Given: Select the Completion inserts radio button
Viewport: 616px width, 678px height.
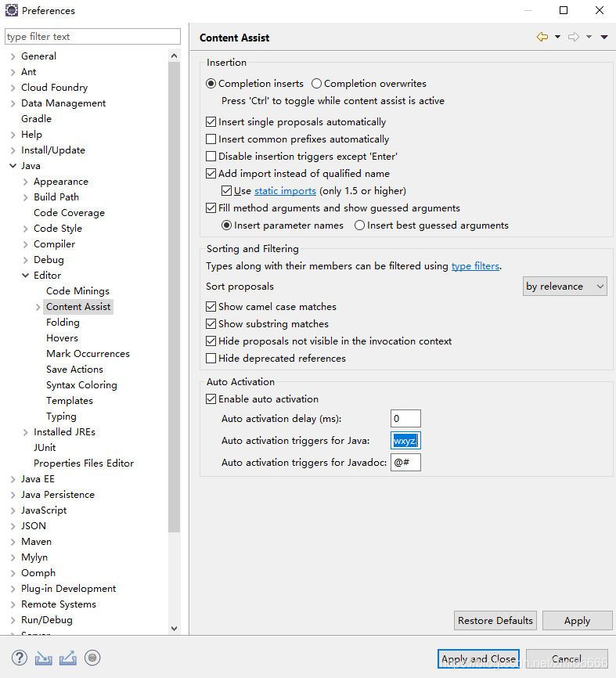Looking at the screenshot, I should click(211, 84).
